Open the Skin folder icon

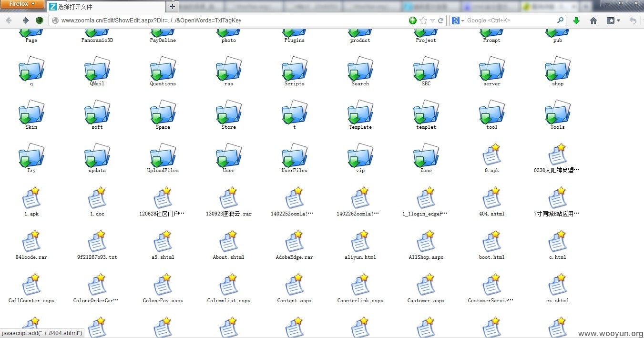click(x=31, y=113)
